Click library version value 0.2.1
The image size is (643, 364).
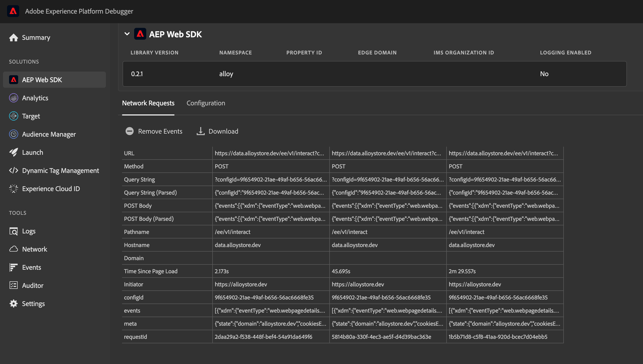[137, 74]
